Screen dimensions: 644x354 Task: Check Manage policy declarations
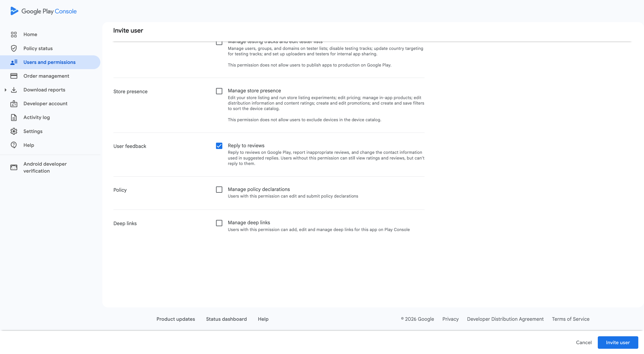[219, 190]
